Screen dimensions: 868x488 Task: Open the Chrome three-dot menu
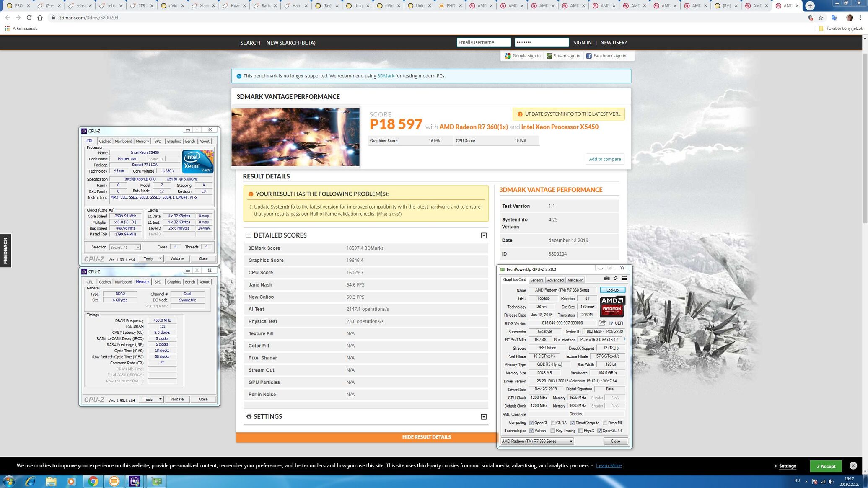point(860,18)
